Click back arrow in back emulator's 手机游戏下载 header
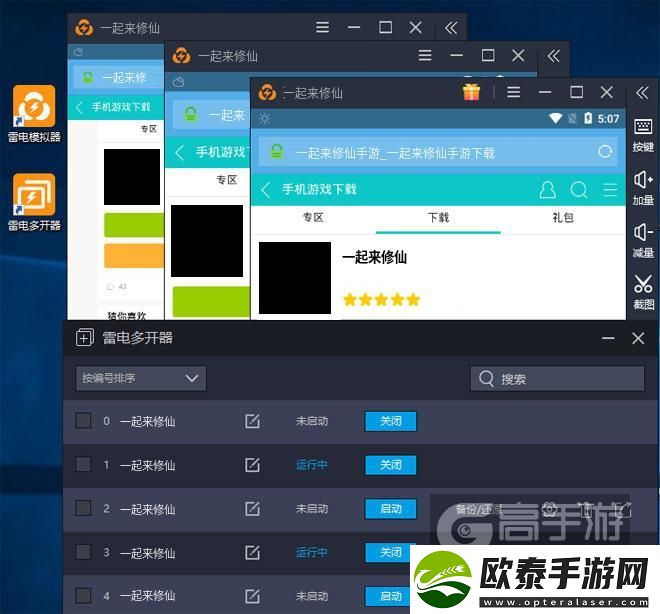This screenshot has height=614, width=660. coord(79,107)
